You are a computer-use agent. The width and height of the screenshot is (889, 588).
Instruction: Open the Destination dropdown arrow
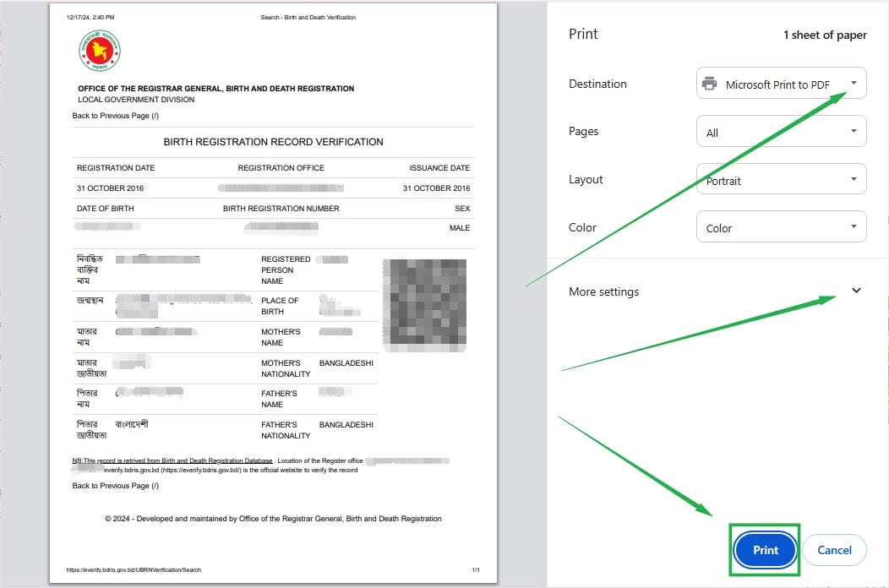854,83
